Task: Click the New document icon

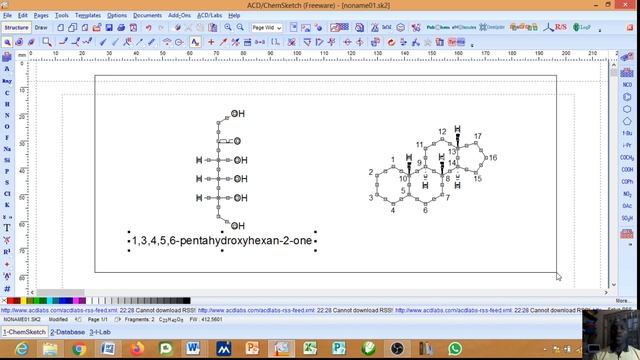Action: point(60,28)
